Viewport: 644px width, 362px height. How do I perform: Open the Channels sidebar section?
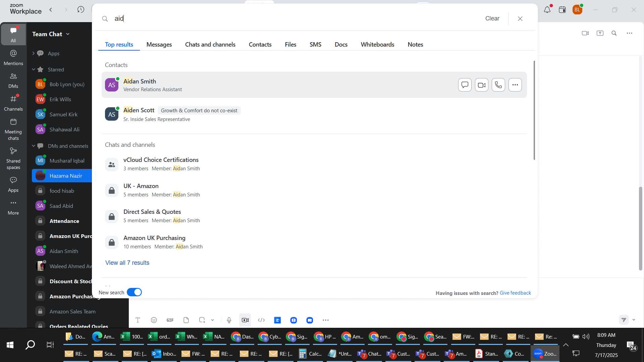[13, 103]
